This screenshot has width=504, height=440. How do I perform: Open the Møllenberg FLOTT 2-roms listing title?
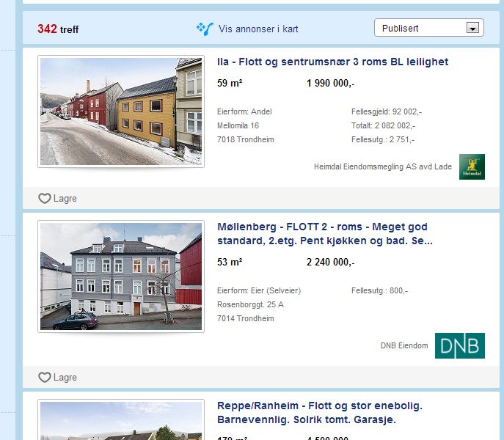click(324, 233)
